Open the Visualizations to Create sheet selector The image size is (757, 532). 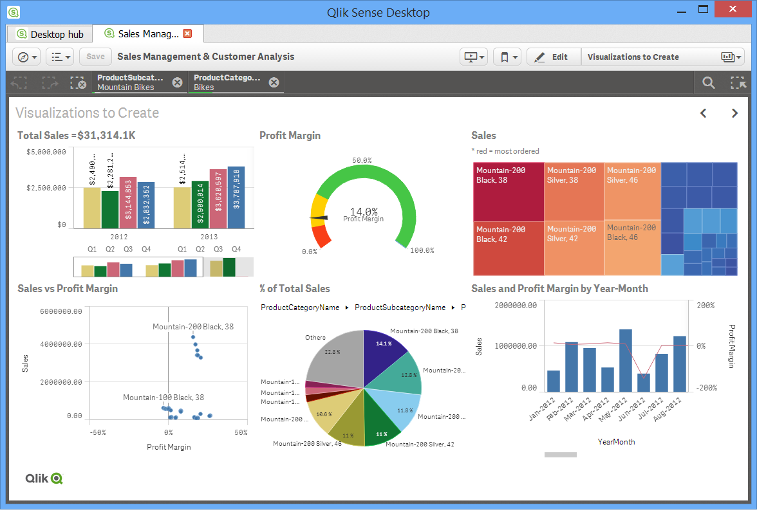(x=663, y=57)
